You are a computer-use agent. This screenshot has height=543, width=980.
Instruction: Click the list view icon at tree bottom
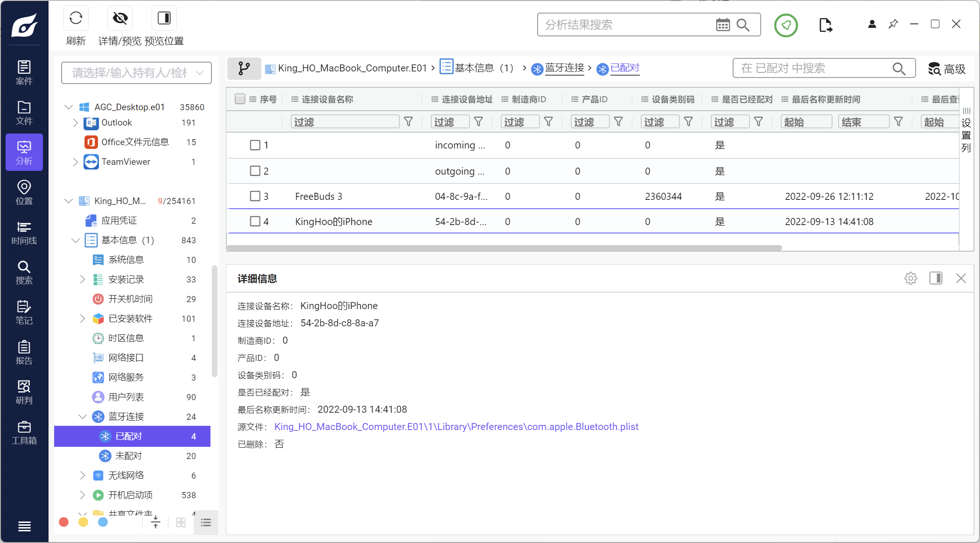pos(206,522)
